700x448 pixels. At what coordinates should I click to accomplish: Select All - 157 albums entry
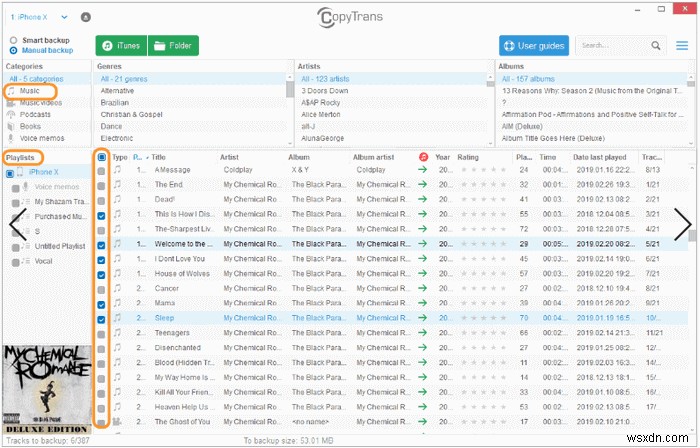tap(528, 79)
